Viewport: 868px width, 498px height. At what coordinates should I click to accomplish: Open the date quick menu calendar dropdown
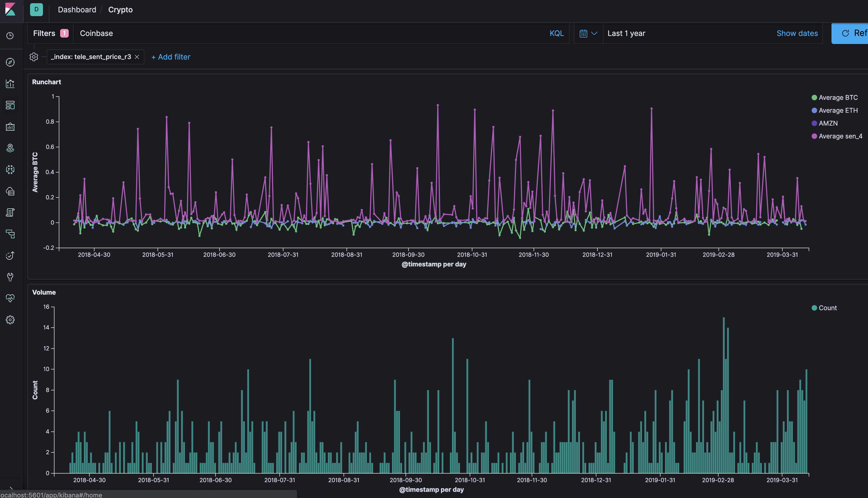[588, 34]
